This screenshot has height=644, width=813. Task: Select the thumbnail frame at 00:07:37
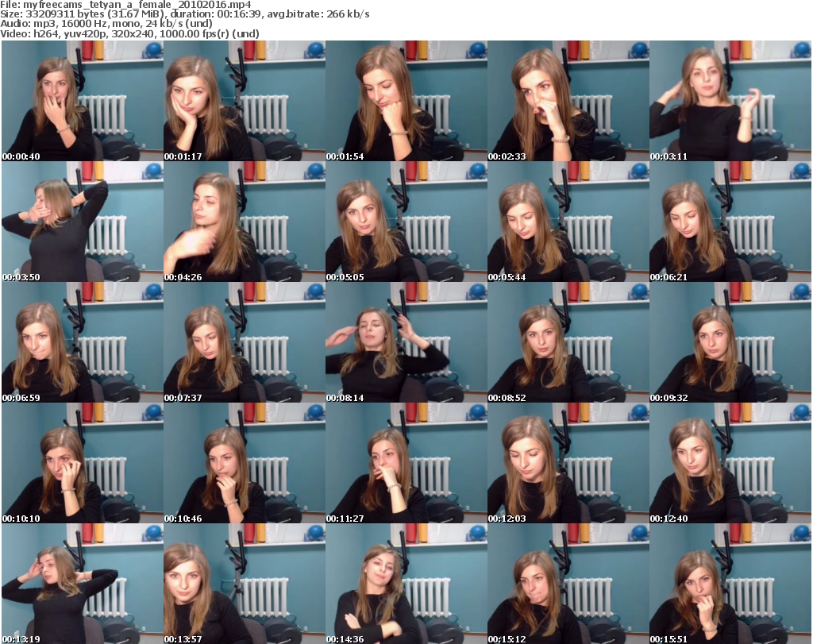coord(245,343)
